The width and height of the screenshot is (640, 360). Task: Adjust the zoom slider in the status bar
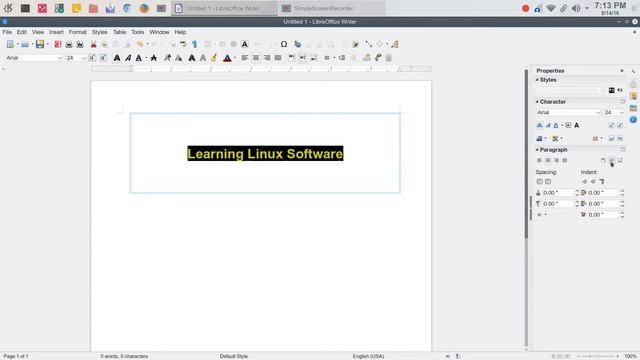(x=597, y=356)
